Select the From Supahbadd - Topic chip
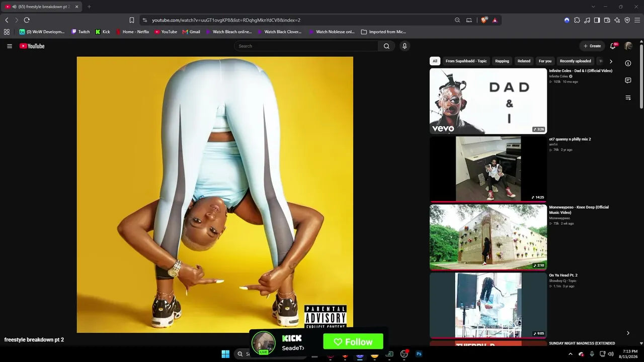Image resolution: width=644 pixels, height=362 pixels. pos(466,61)
